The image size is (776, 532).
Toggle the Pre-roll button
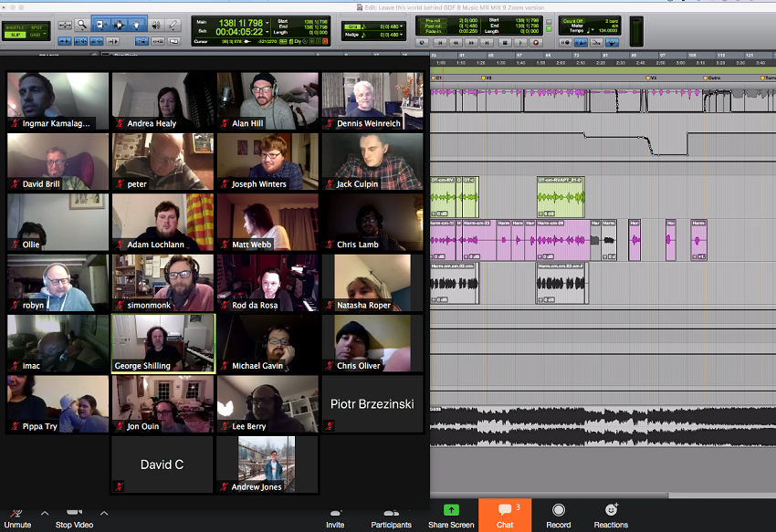tap(433, 21)
